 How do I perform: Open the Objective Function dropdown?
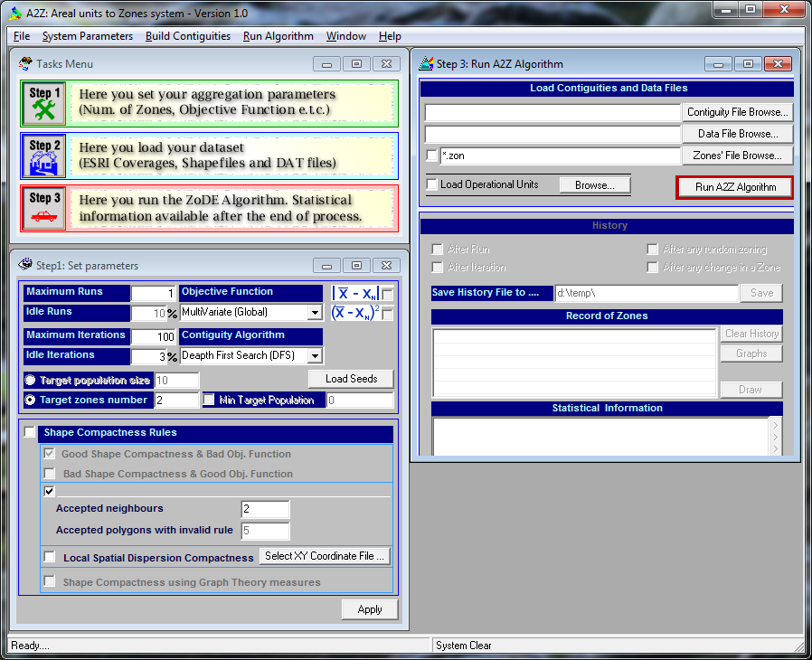tap(315, 313)
